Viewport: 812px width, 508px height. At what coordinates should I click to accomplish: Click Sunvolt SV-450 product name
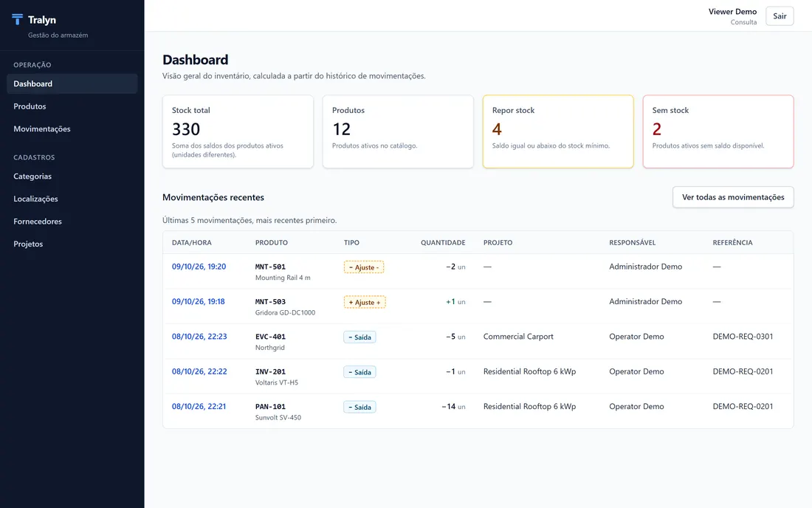(278, 417)
